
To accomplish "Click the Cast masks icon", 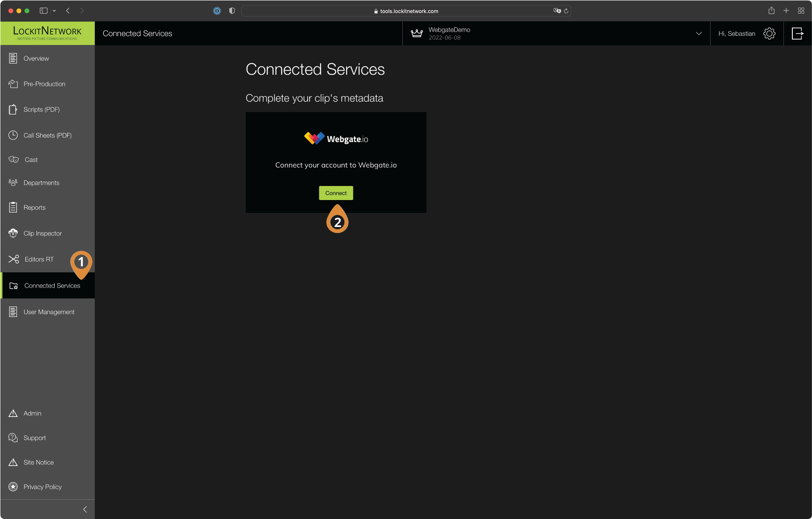I will click(14, 159).
